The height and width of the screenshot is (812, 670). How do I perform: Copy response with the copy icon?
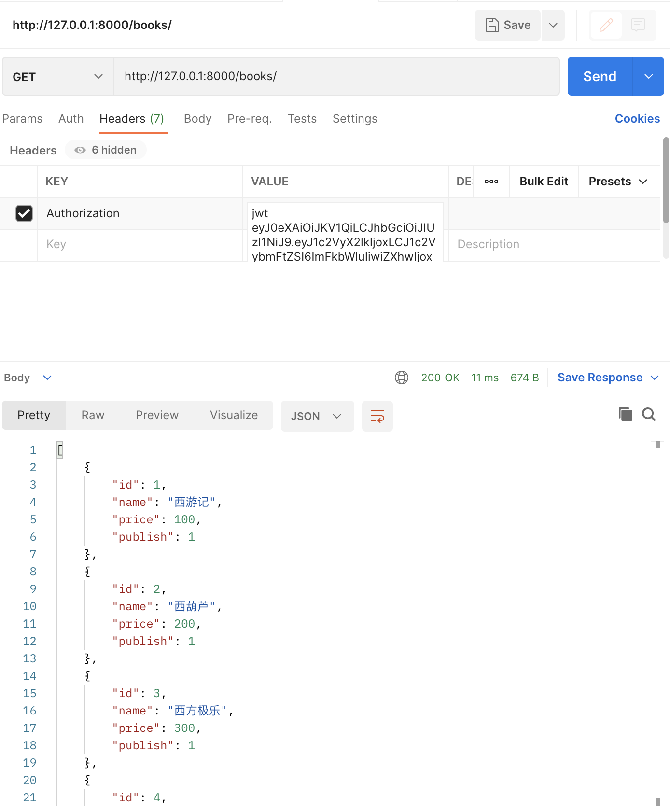[625, 414]
